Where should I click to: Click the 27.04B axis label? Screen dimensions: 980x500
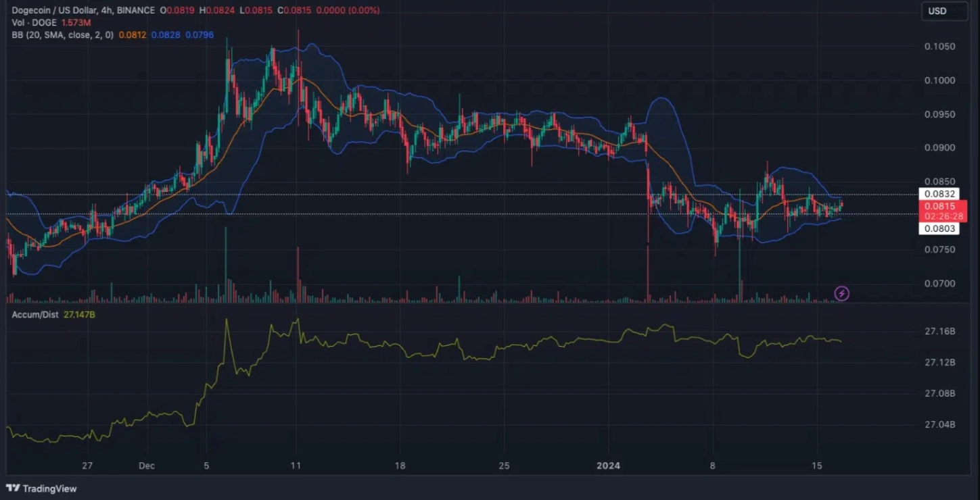click(940, 424)
